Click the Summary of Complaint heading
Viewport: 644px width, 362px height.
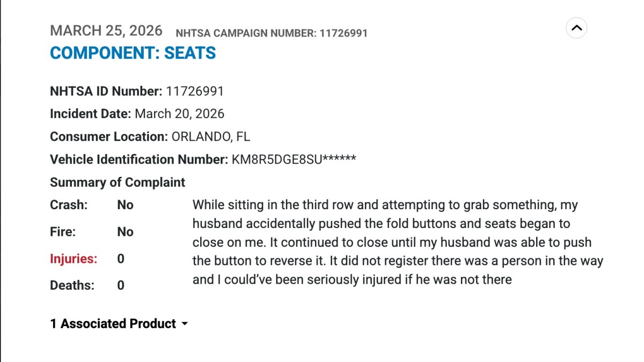click(x=118, y=182)
